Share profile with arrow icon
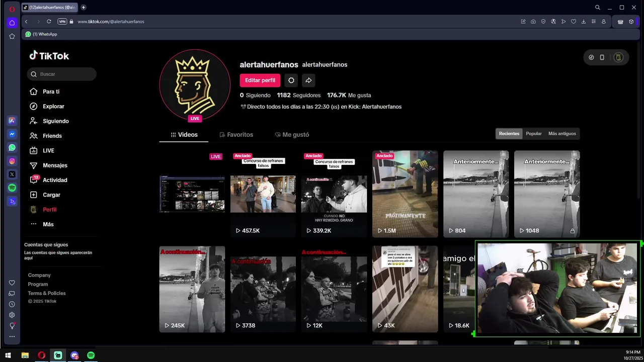 [x=308, y=80]
